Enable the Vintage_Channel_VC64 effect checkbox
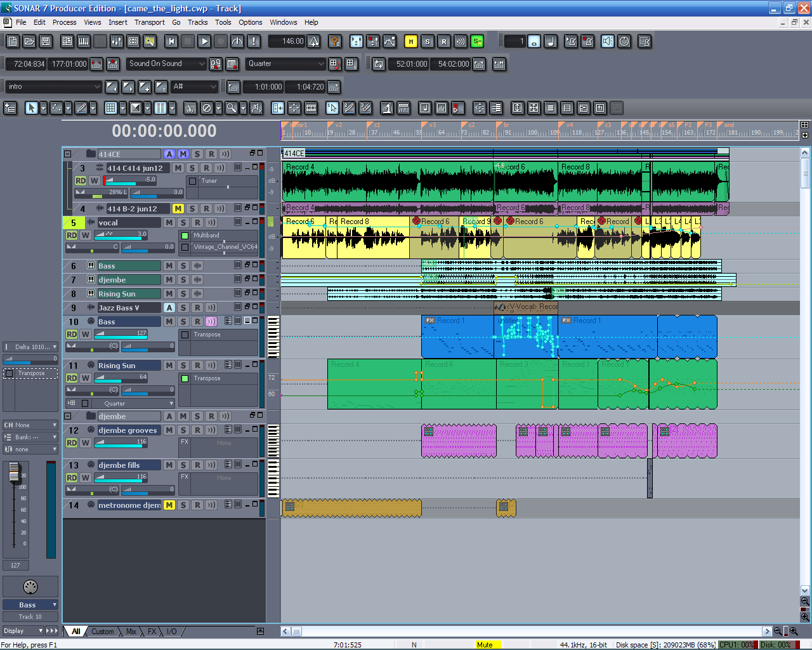Screen dimensions: 812x650 [185, 247]
